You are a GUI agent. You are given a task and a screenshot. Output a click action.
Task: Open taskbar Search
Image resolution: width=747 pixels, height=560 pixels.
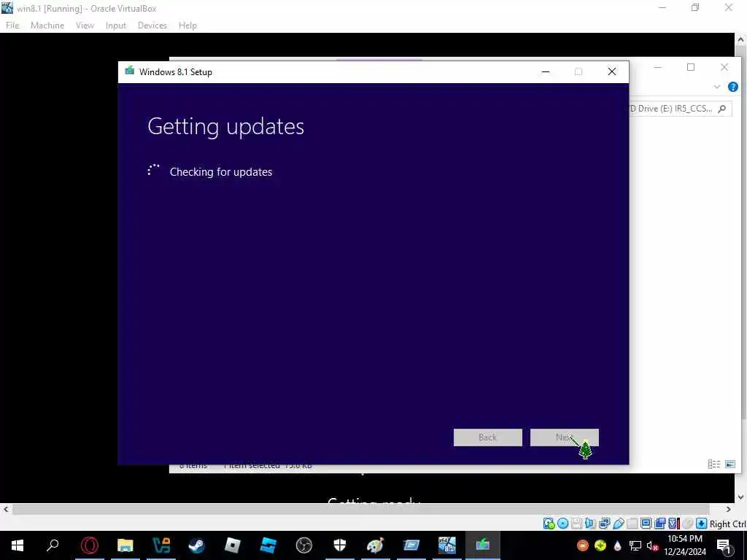point(53,545)
